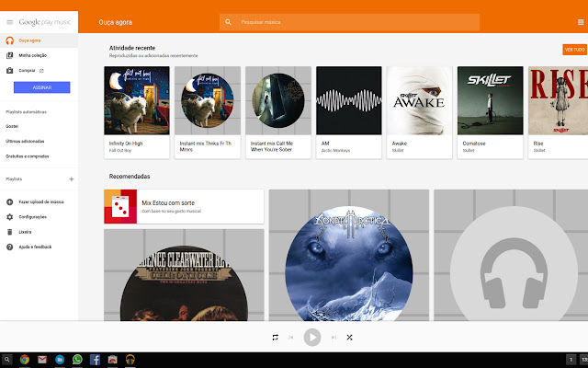
Task: Select Ouça agora in sidebar
Action: (39, 40)
